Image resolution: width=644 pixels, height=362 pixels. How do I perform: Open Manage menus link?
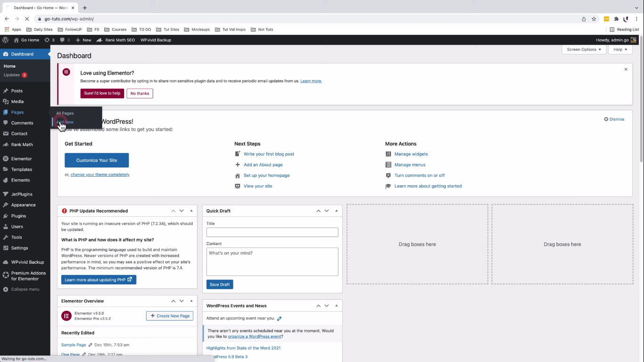pos(410,165)
